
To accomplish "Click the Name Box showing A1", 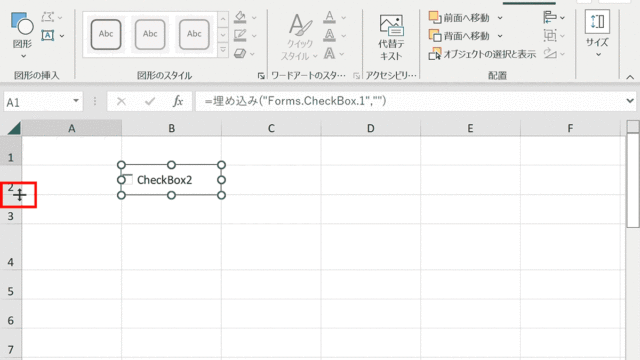I will (x=37, y=102).
